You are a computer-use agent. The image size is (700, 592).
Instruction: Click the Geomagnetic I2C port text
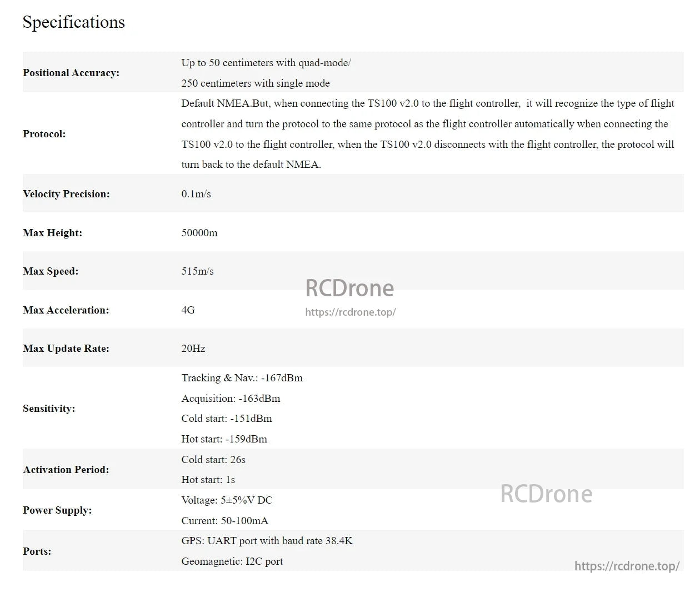tap(232, 561)
